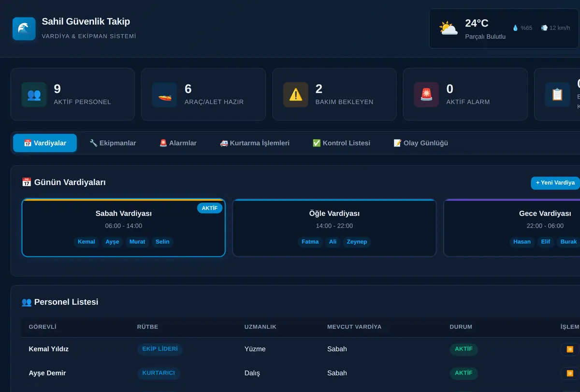The width and height of the screenshot is (580, 392).
Task: Click the AKTİF status badge for Kemal Yıldız
Action: tap(464, 349)
